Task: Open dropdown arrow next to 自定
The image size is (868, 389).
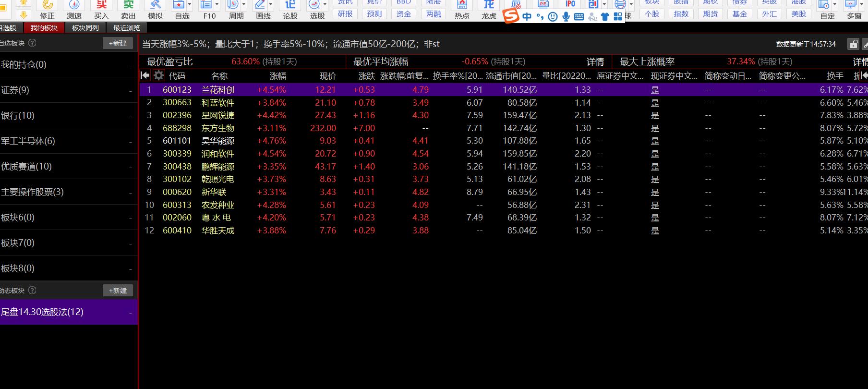Action: (835, 4)
